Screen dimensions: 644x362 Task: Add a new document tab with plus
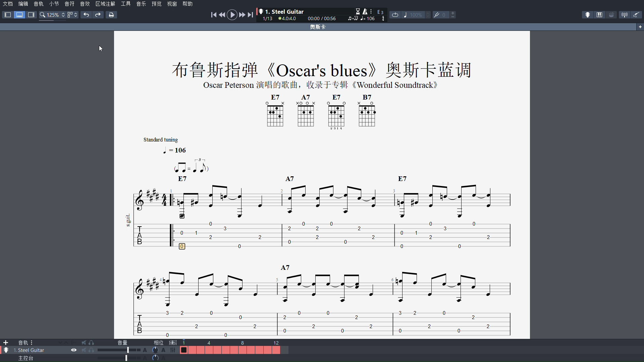click(x=640, y=27)
